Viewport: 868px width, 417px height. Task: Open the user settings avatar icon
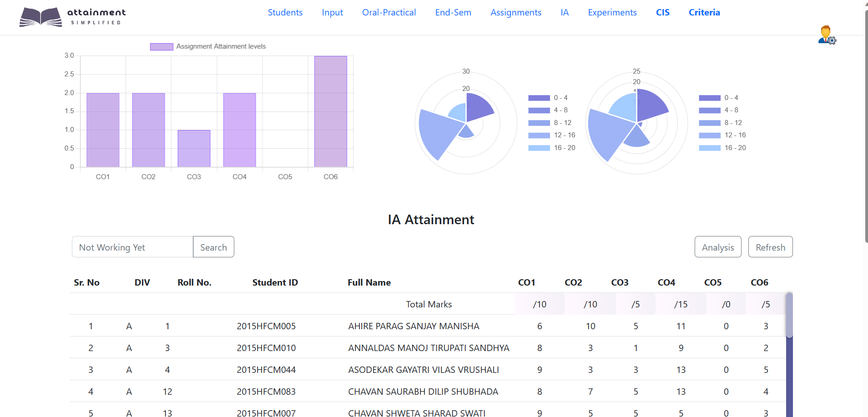(x=827, y=35)
